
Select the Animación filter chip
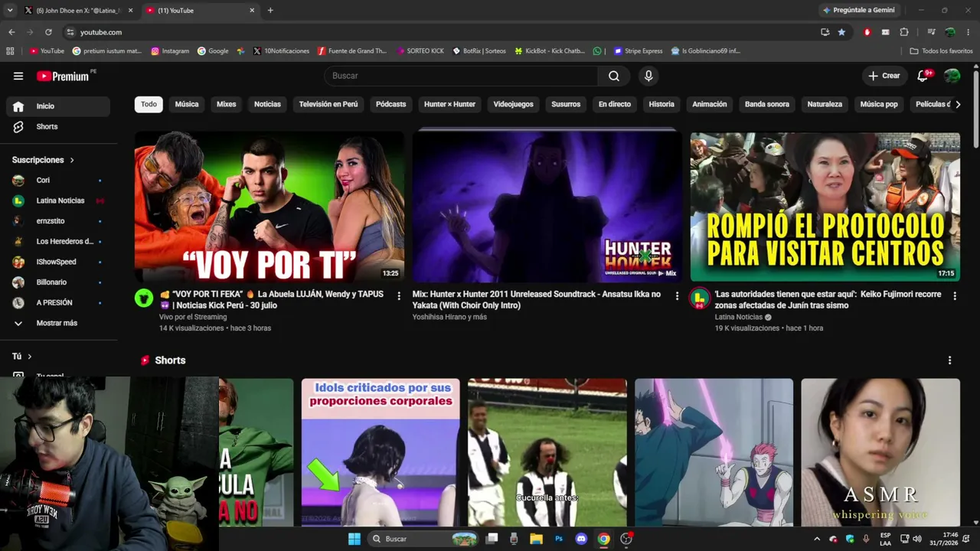710,104
